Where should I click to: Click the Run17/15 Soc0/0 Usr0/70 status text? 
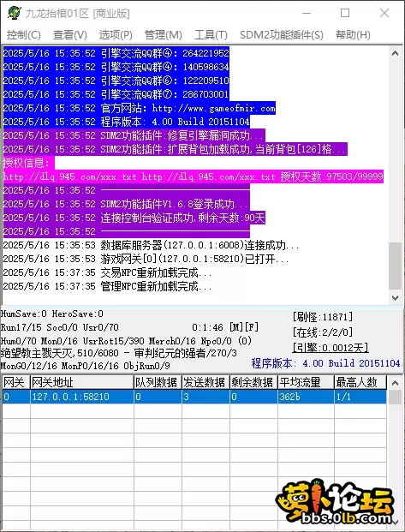pos(60,327)
